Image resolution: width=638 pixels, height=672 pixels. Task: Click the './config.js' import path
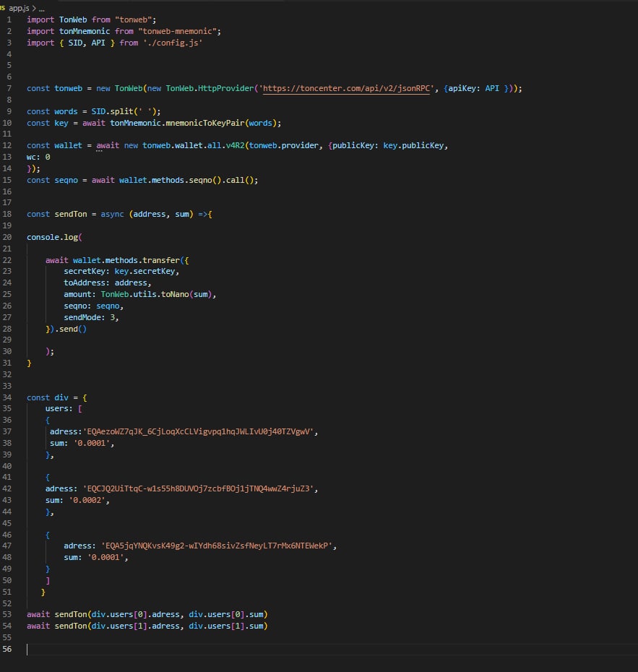(173, 43)
